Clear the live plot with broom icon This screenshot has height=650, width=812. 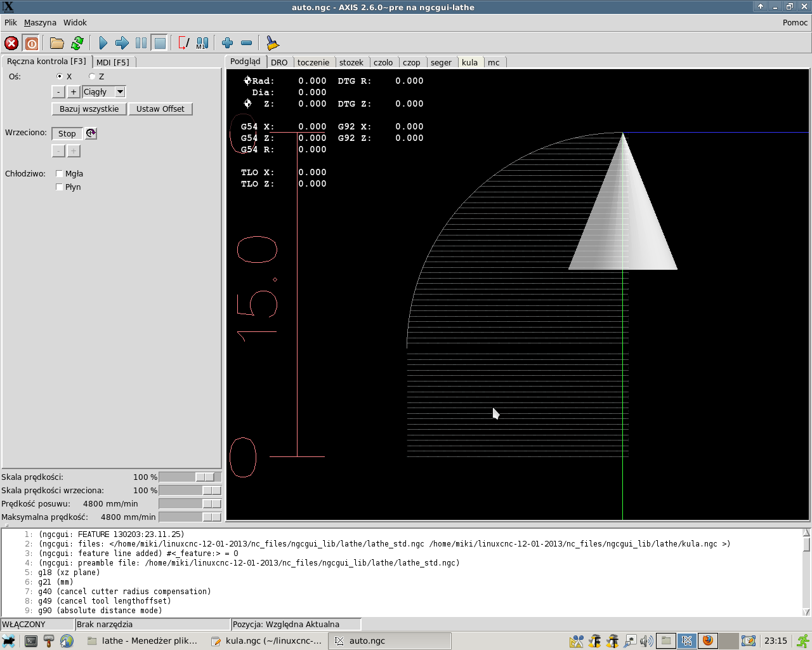[273, 43]
